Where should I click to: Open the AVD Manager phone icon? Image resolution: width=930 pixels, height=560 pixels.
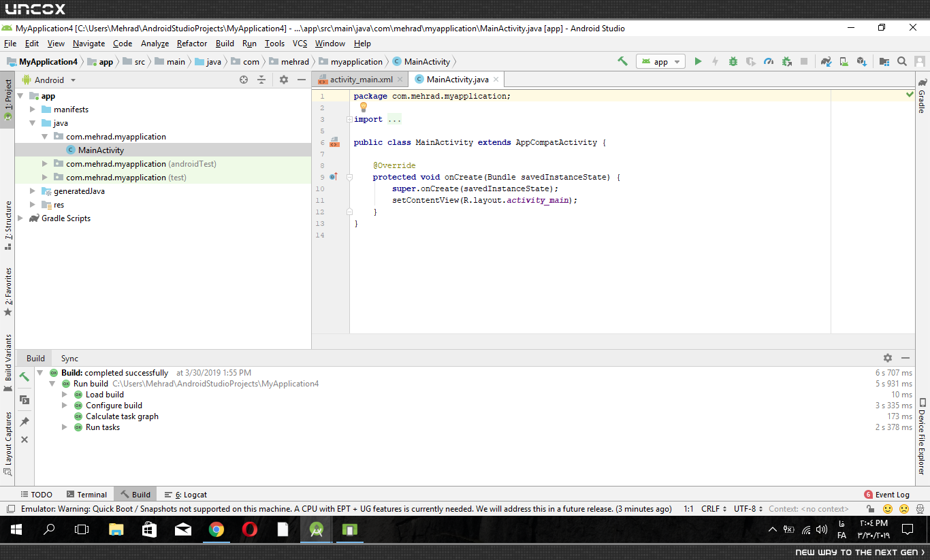[x=844, y=61]
